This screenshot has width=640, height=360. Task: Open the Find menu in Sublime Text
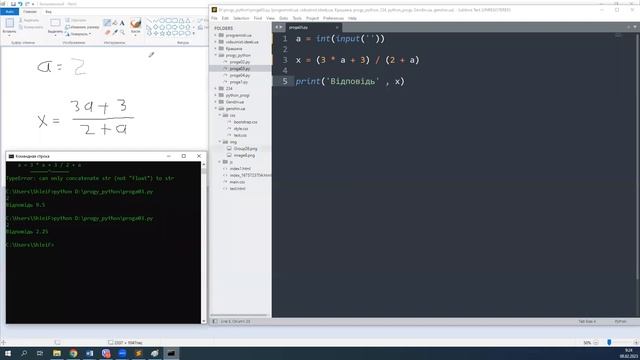pyautogui.click(x=258, y=18)
